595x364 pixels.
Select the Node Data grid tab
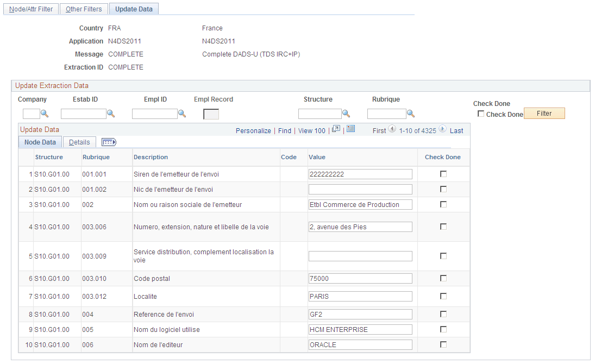(40, 142)
